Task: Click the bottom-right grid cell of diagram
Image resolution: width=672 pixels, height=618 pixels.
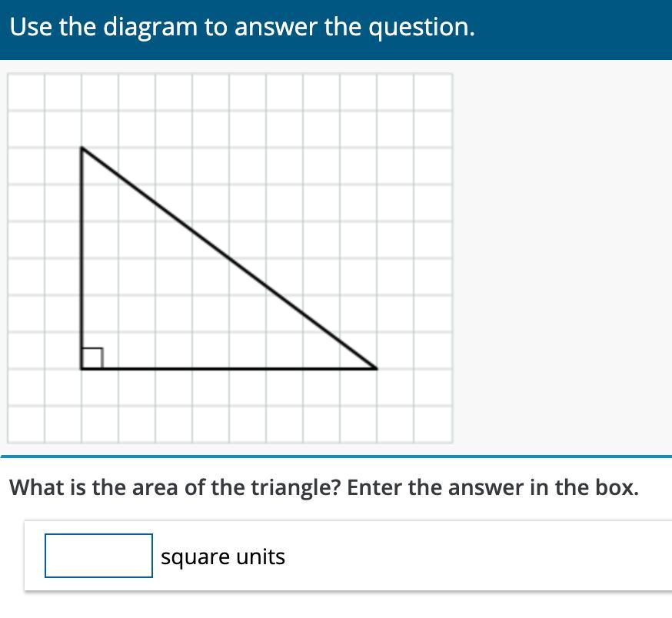Action: coord(433,424)
